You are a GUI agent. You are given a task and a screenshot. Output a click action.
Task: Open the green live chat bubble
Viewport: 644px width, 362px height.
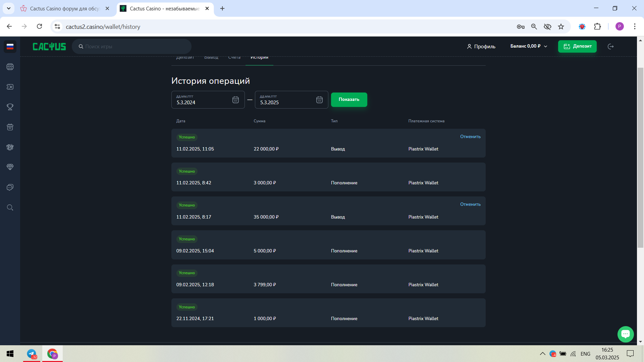[x=625, y=334]
